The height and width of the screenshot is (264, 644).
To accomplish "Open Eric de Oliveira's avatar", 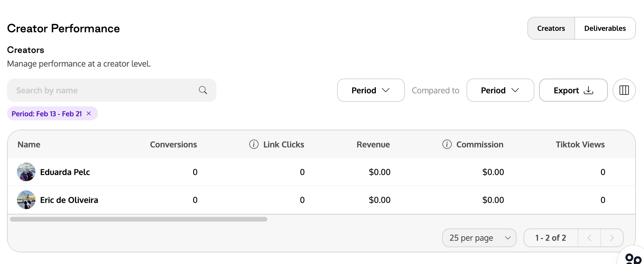I will pyautogui.click(x=26, y=200).
